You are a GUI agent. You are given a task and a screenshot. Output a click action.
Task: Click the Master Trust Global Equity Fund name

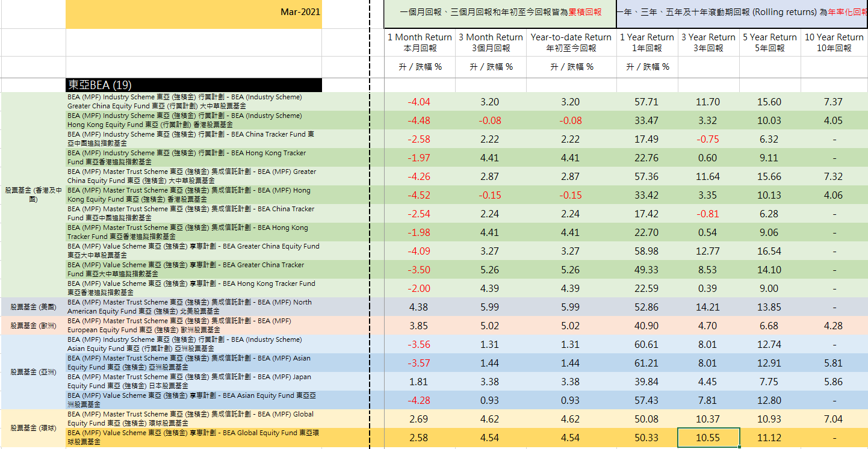click(x=194, y=419)
